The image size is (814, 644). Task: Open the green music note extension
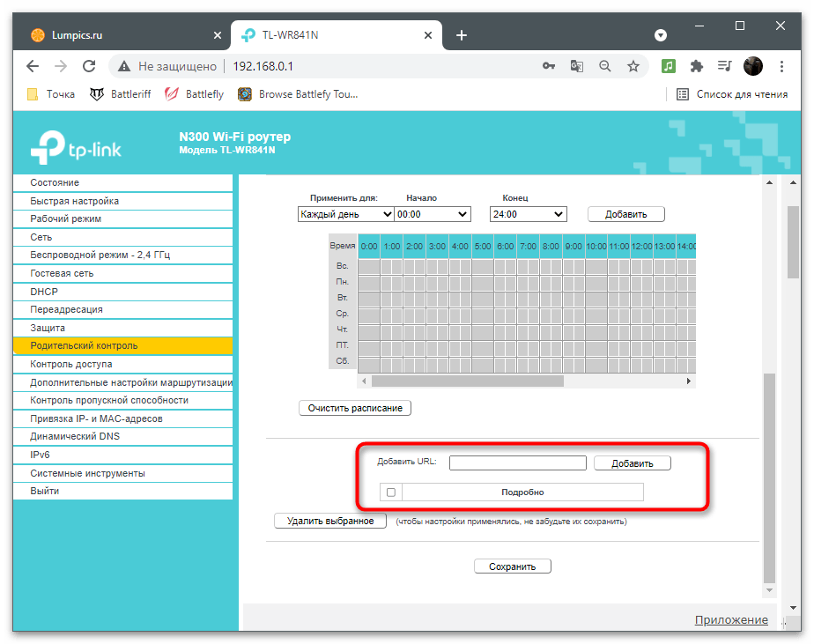669,66
